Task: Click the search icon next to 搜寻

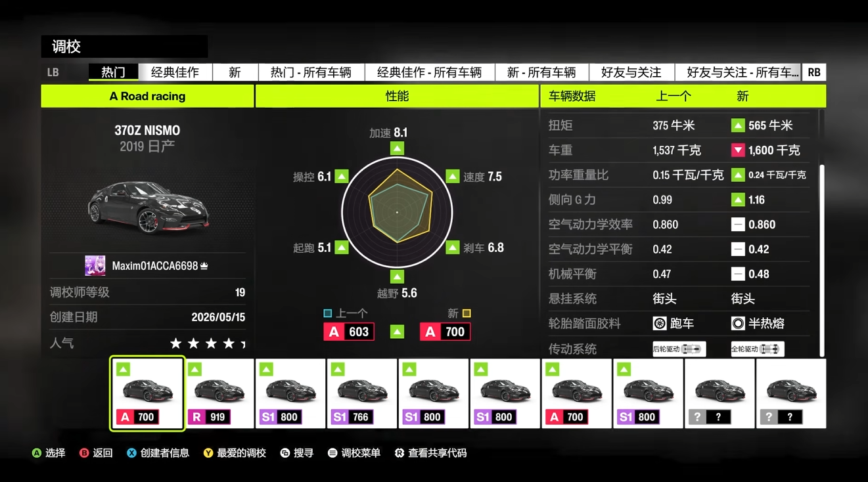Action: click(x=285, y=453)
